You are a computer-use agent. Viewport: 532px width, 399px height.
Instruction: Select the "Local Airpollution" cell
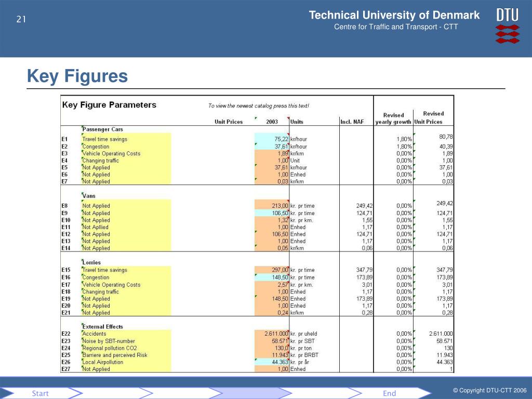point(103,362)
